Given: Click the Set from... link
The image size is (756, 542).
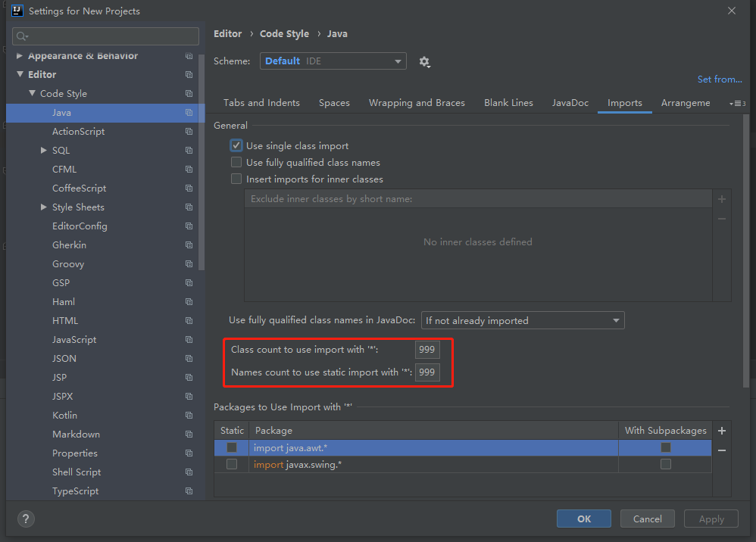Looking at the screenshot, I should 719,79.
